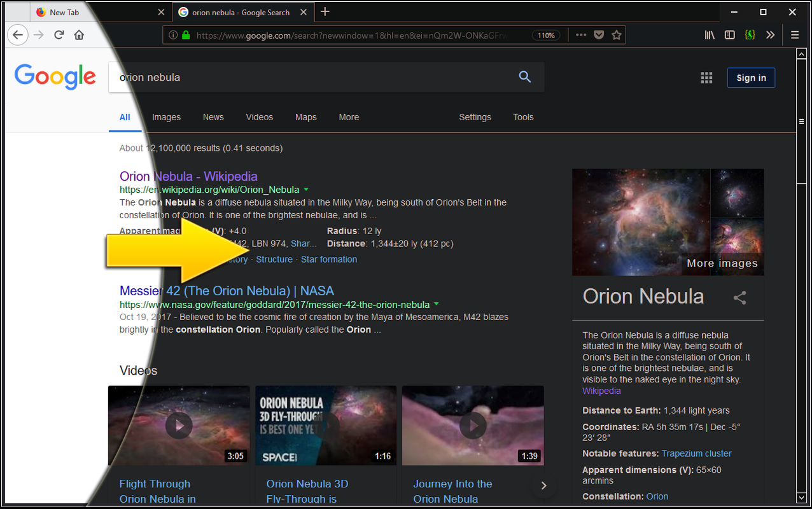812x509 pixels.
Task: Play the 3:05 Flight Through video
Action: click(179, 425)
